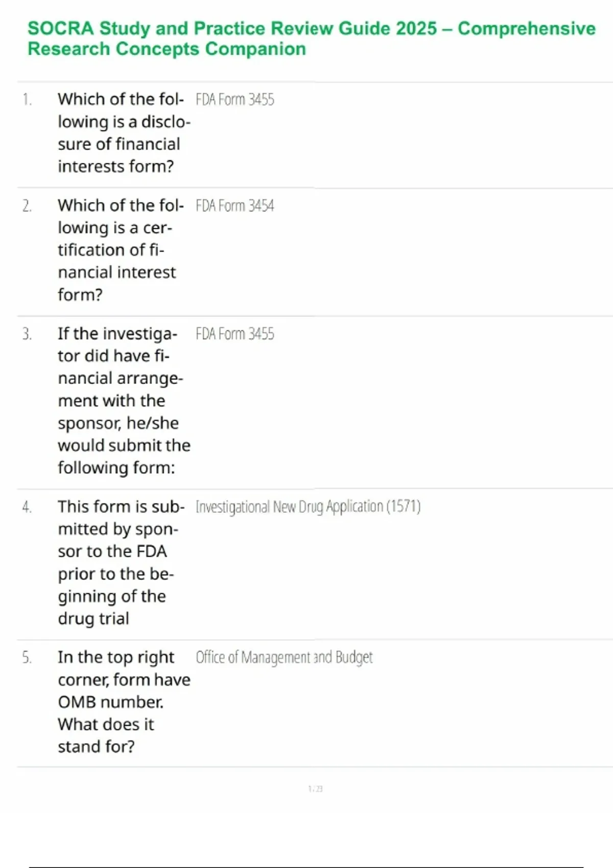Click the FDA Form 3455 answer for question 3
The width and height of the screenshot is (613, 868).
coord(234,334)
